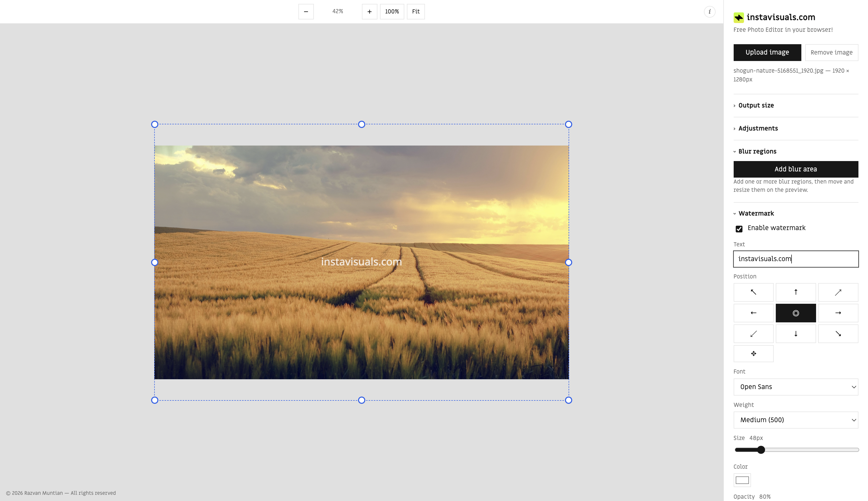The height and width of the screenshot is (501, 868).
Task: Open the Font dropdown showing Open Sans
Action: click(795, 387)
